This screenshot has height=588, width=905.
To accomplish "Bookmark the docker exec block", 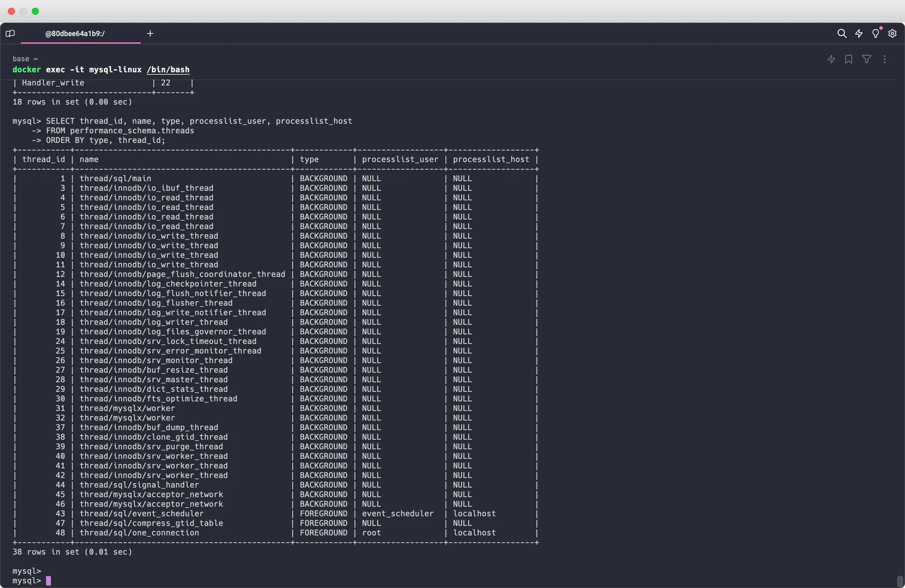I will tap(848, 59).
